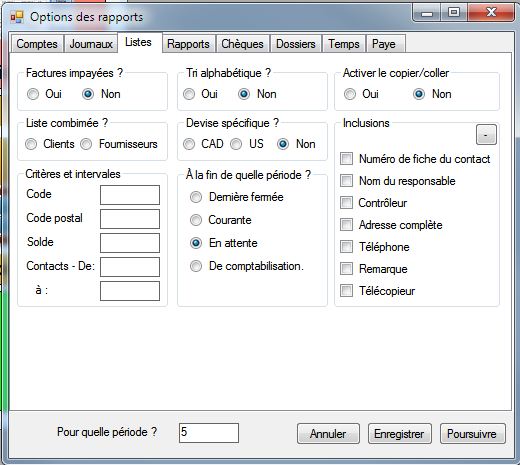Enable the Téléphone inclusion checkbox

pyautogui.click(x=346, y=247)
